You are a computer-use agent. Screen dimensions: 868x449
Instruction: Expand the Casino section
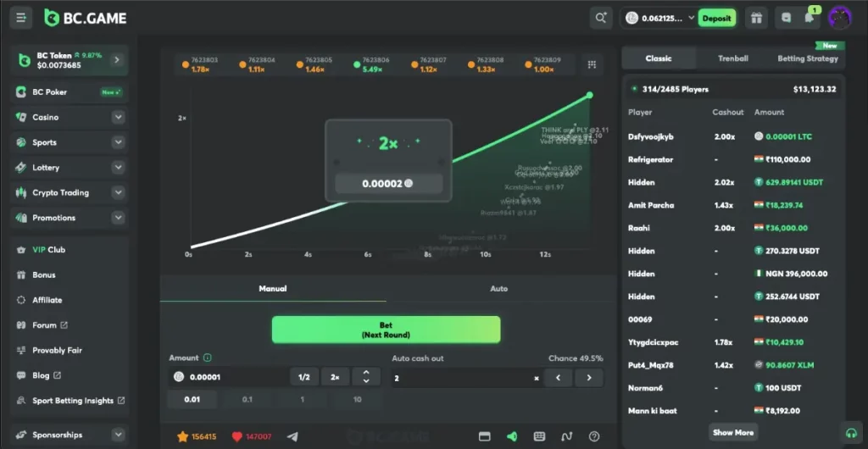click(x=118, y=117)
